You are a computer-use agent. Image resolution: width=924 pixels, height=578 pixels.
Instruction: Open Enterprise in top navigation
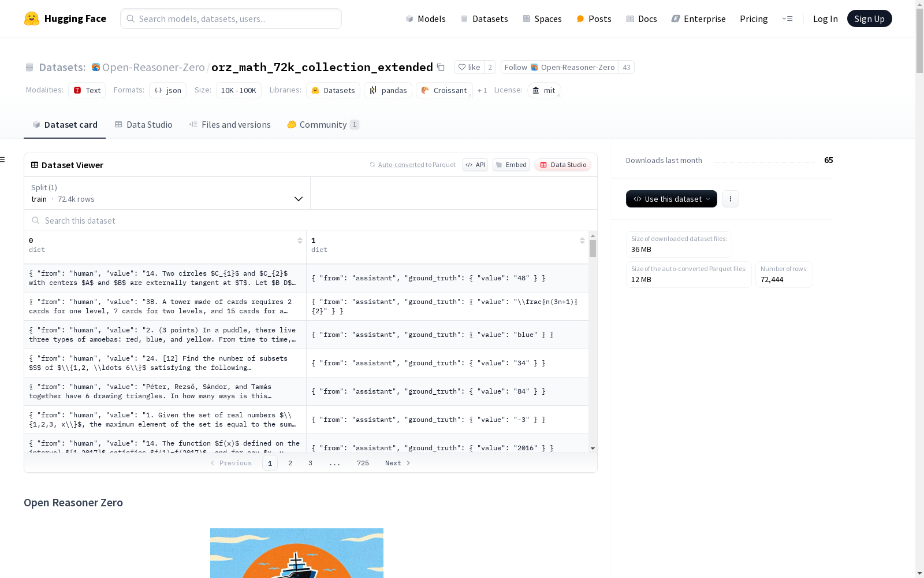(x=699, y=18)
